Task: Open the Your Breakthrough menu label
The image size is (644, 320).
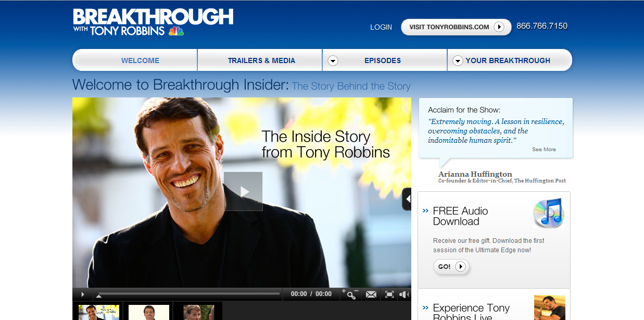Action: [508, 60]
